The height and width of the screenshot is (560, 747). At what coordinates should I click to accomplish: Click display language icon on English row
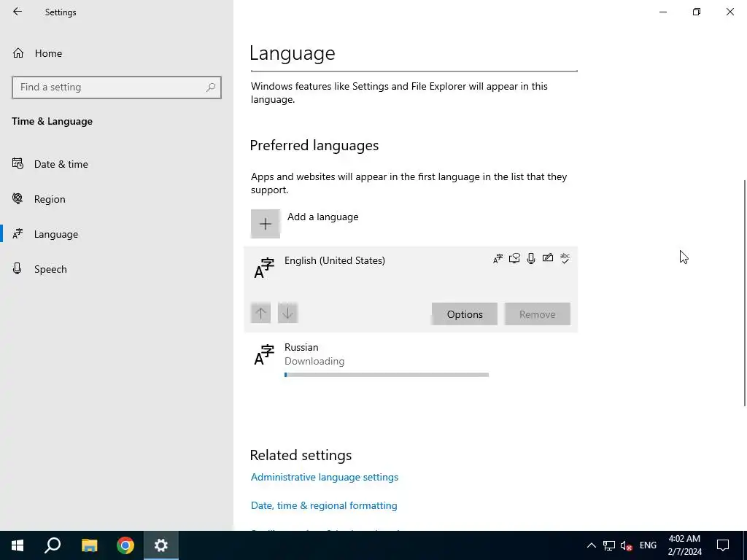click(498, 259)
